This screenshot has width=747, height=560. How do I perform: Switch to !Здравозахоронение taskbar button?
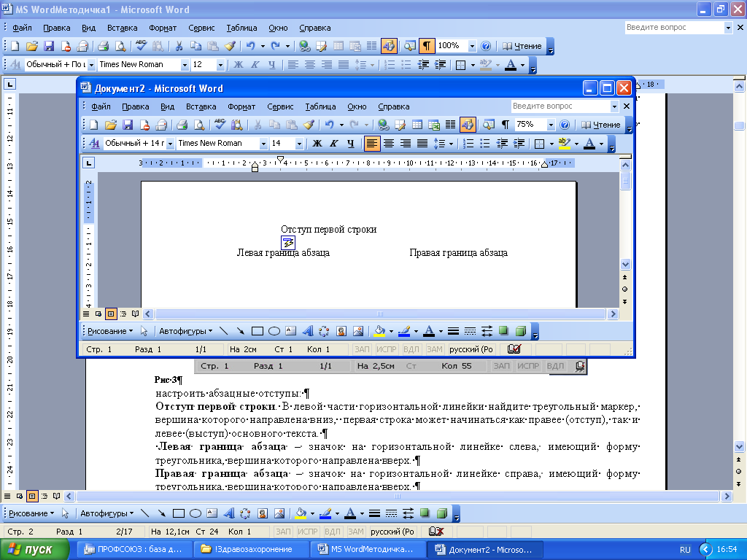coord(252,550)
